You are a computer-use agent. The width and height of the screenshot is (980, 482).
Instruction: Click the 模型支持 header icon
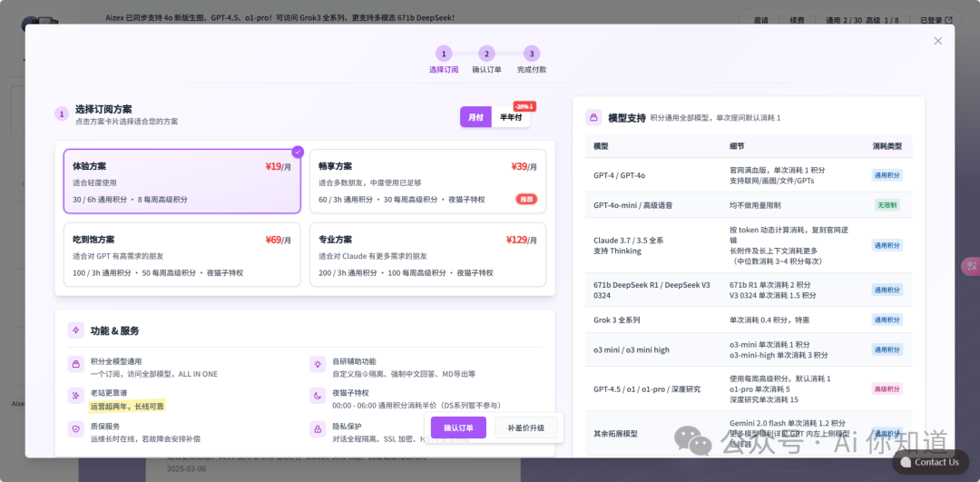tap(593, 117)
